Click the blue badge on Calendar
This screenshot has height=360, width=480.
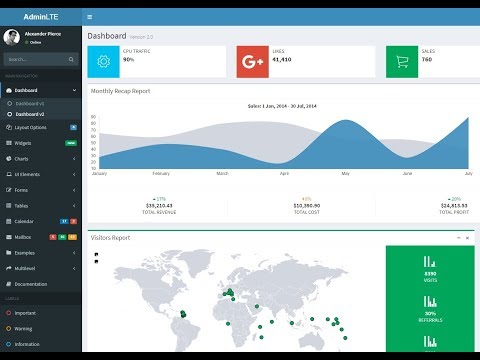coord(64,221)
